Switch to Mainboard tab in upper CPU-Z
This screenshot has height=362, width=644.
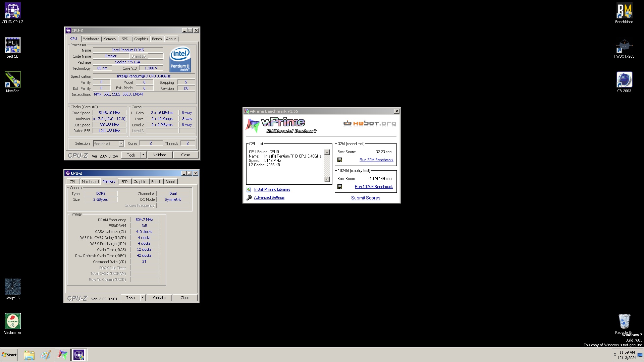[x=91, y=39]
